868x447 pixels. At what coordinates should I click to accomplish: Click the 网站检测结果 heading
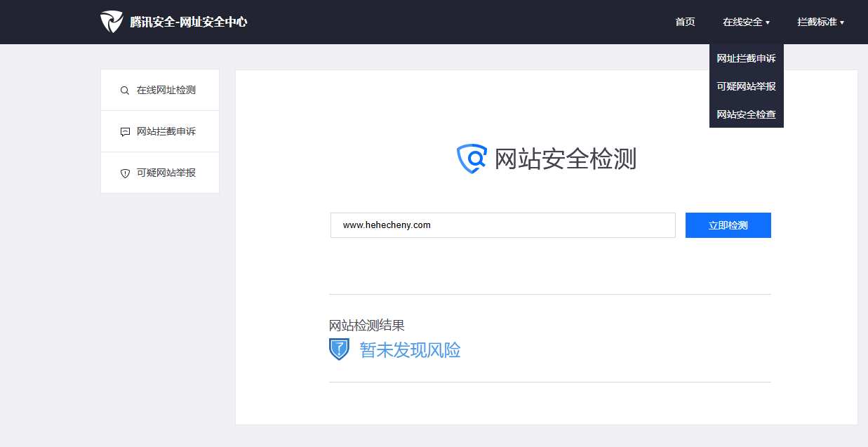(367, 326)
